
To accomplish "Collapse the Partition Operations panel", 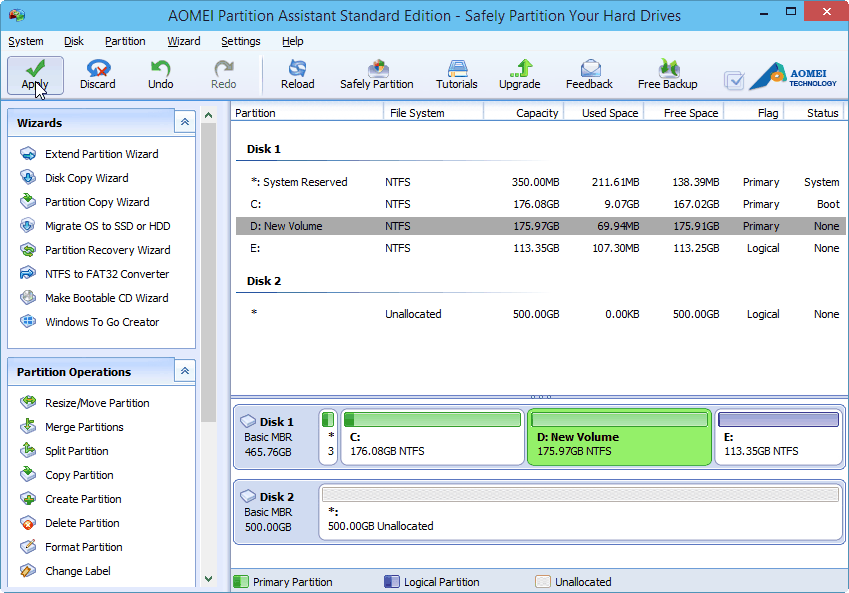I will click(185, 371).
